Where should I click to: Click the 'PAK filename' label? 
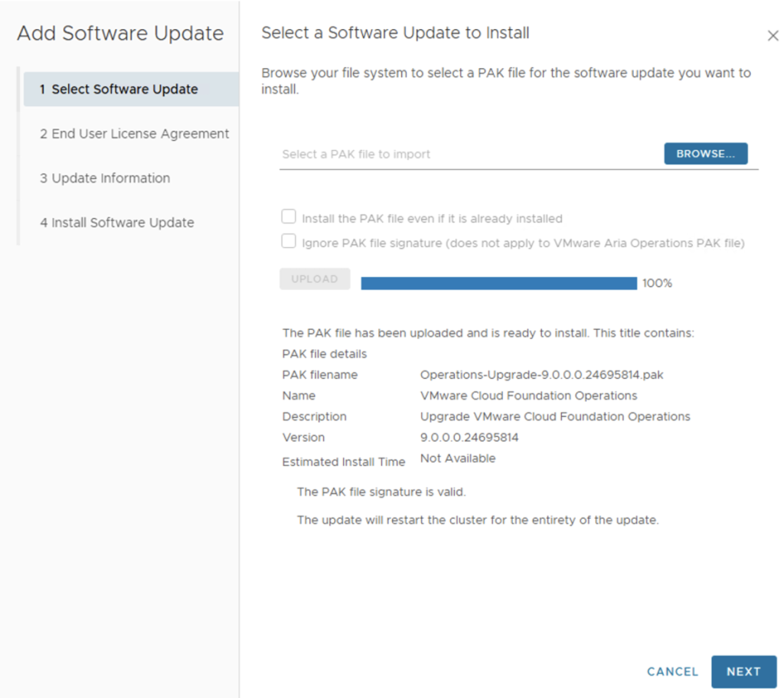[x=320, y=375]
